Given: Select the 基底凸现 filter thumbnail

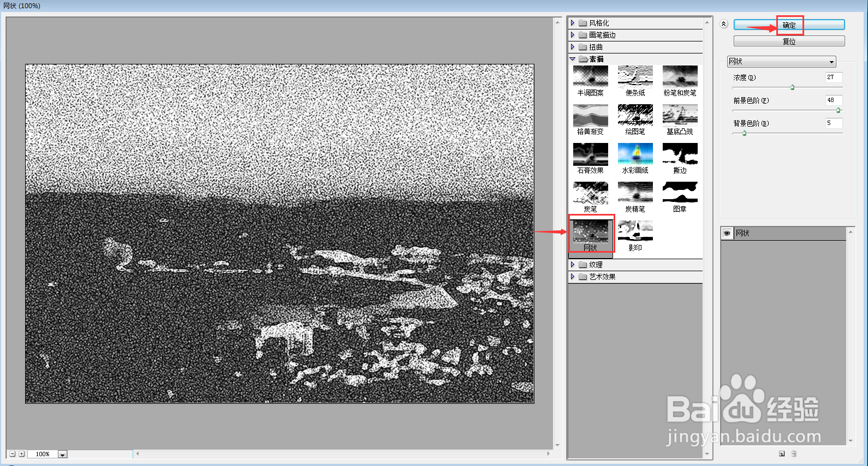Looking at the screenshot, I should pyautogui.click(x=680, y=116).
